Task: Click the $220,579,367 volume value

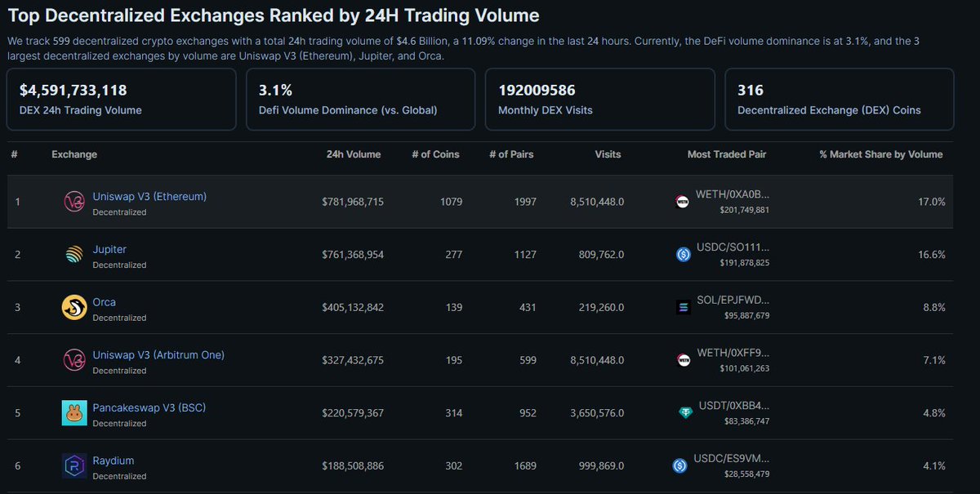Action: 353,413
